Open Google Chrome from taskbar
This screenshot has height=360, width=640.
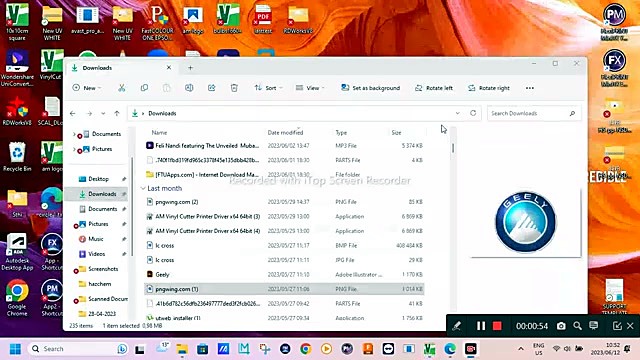305,349
